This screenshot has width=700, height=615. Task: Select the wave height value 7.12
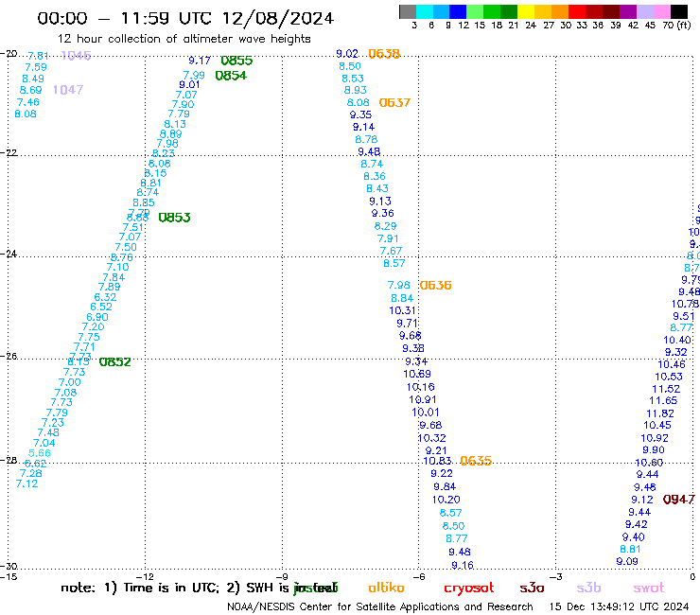26,483
